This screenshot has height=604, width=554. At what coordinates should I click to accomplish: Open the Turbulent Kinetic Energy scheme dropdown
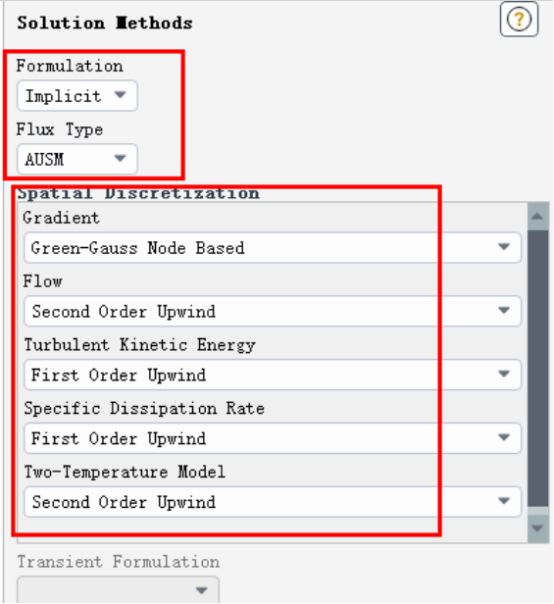click(272, 375)
